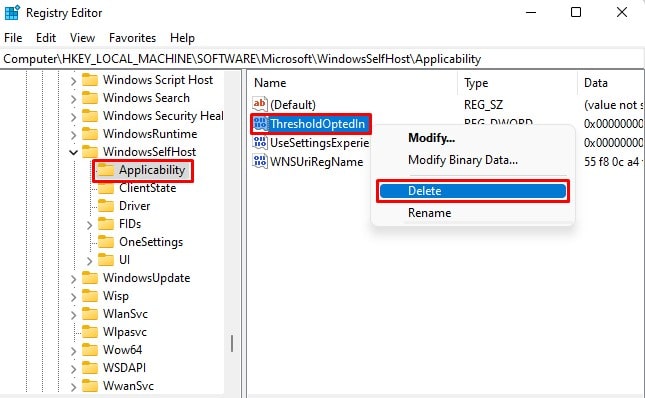Close the Registry Editor window
The width and height of the screenshot is (645, 398).
point(622,12)
